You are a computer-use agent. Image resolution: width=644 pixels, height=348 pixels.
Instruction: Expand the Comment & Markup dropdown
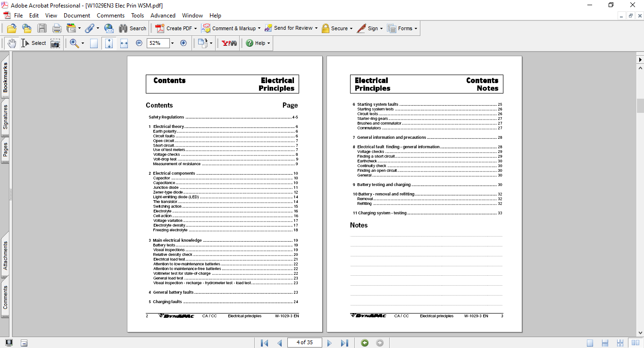click(259, 28)
